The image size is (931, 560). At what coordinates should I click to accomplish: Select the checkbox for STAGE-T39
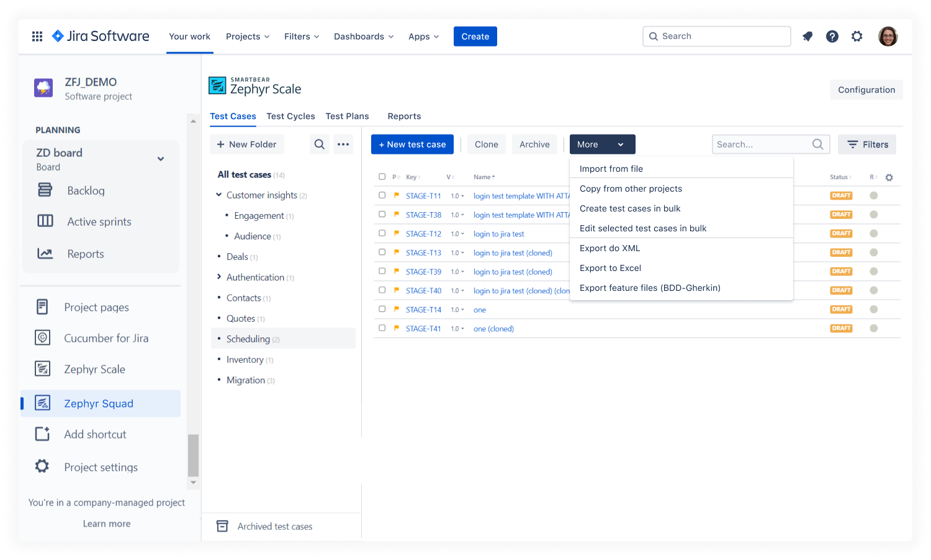click(382, 271)
